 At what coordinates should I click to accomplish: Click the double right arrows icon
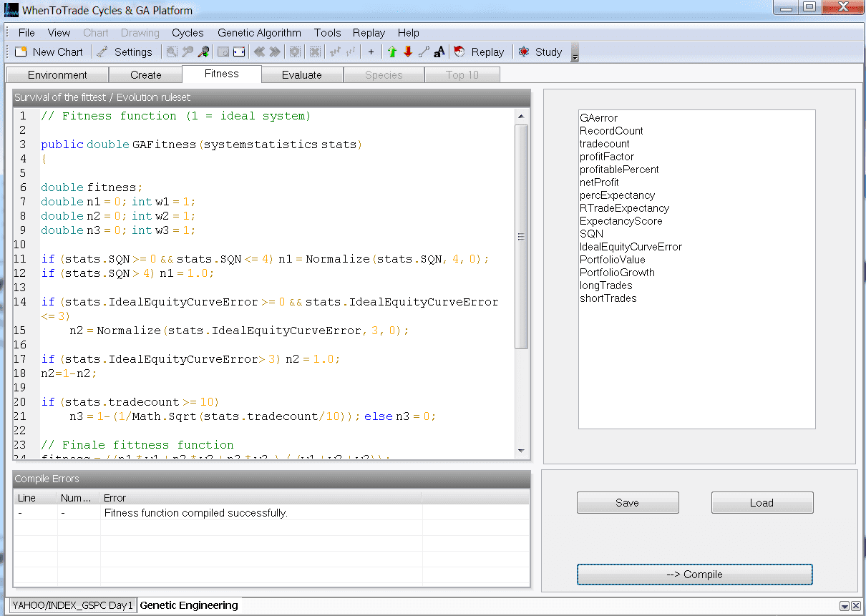(274, 52)
